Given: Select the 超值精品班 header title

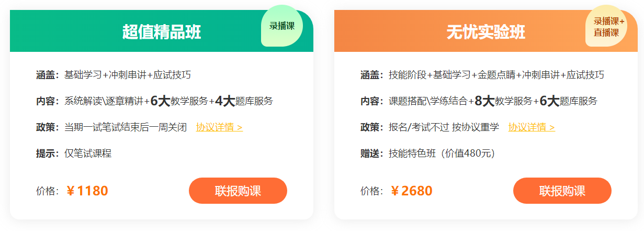Looking at the screenshot, I should [162, 32].
